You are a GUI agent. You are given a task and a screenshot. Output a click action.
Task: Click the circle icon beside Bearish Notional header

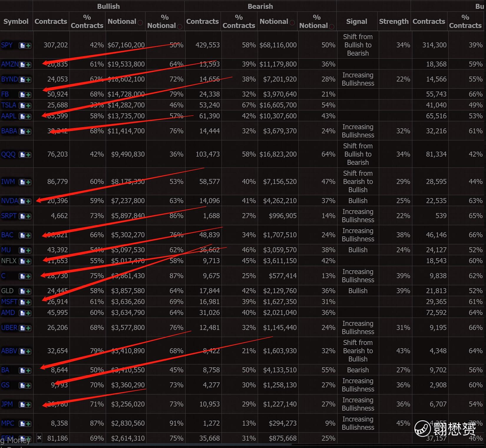point(292,23)
